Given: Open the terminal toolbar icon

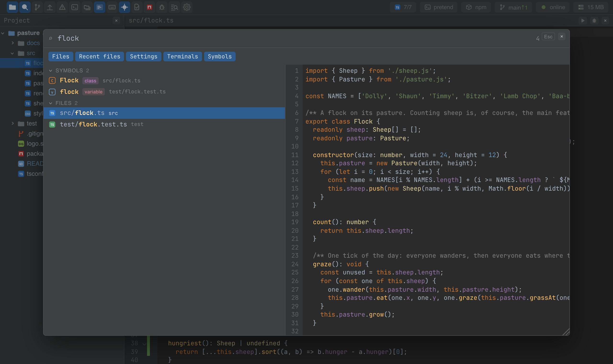Looking at the screenshot, I should tap(75, 7).
